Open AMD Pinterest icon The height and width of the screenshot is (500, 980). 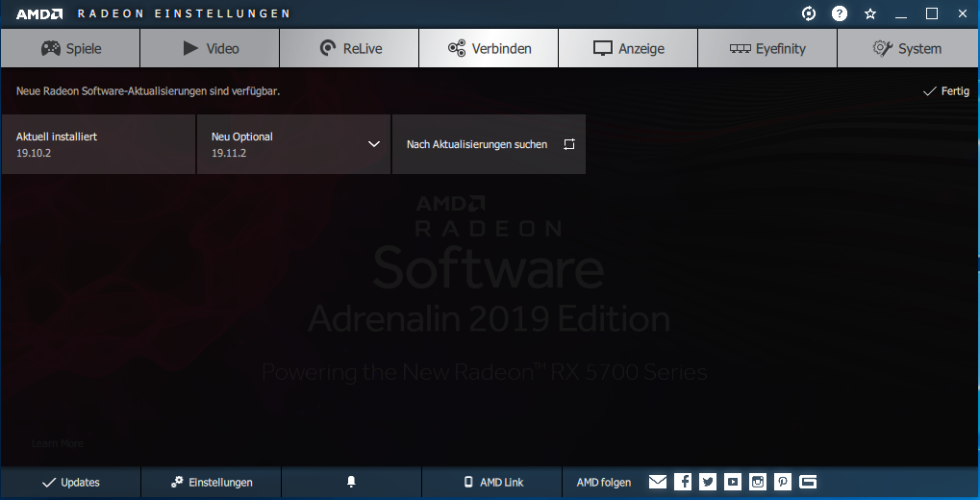point(783,482)
